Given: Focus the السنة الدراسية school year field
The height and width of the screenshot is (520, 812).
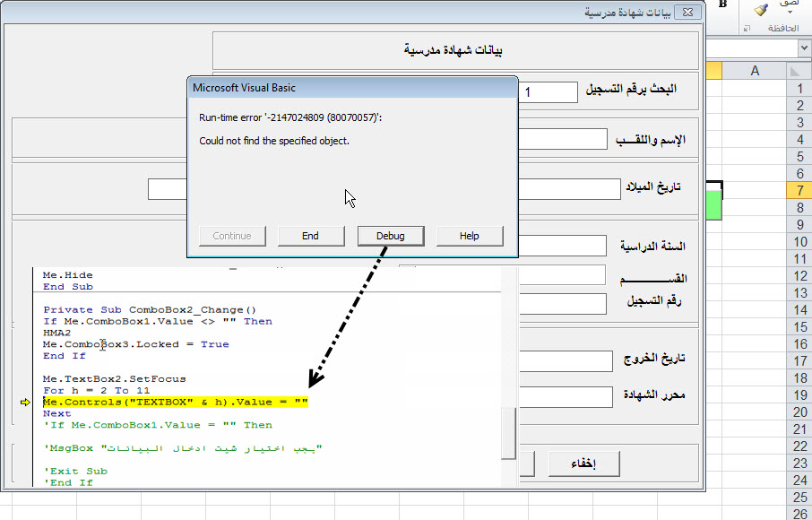Looking at the screenshot, I should tap(562, 246).
